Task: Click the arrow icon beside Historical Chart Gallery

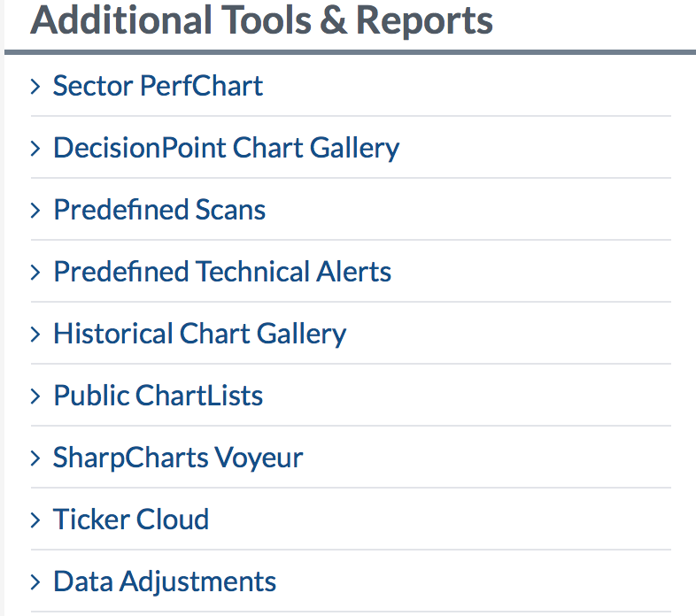Action: click(35, 334)
